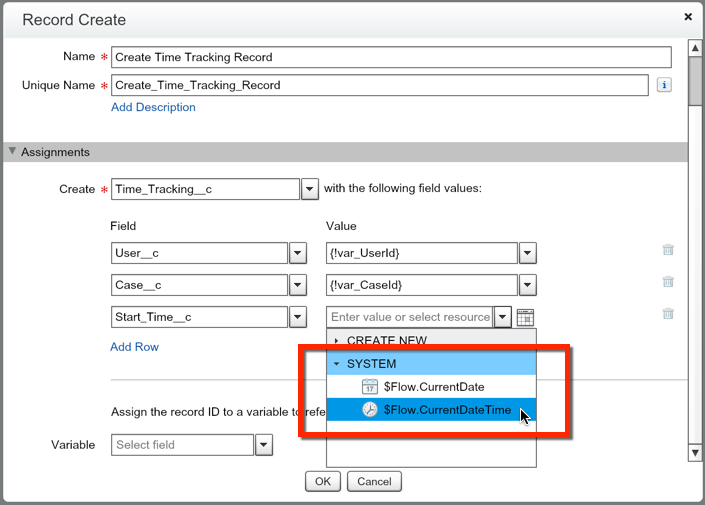The height and width of the screenshot is (505, 705).
Task: Click the Add Description link
Action: click(153, 107)
